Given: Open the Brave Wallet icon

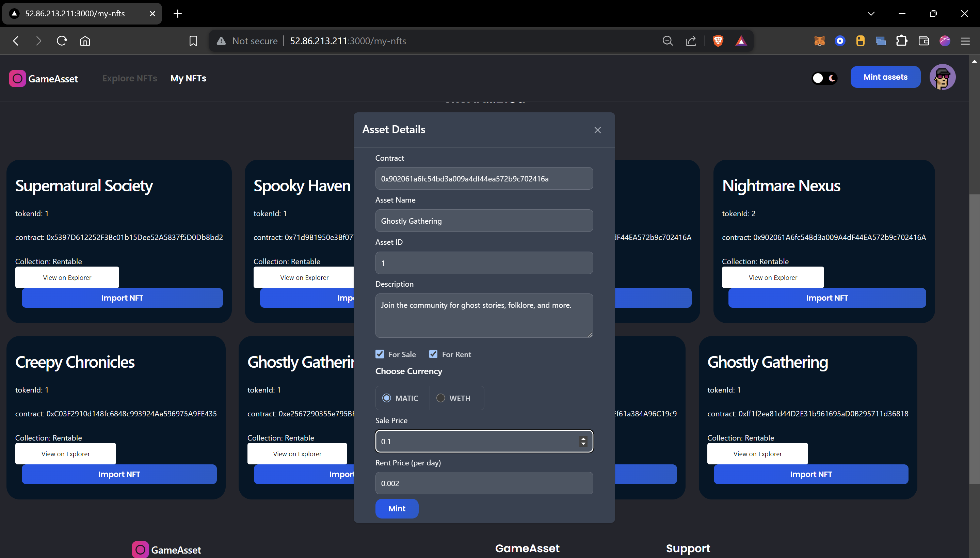Looking at the screenshot, I should [x=924, y=41].
